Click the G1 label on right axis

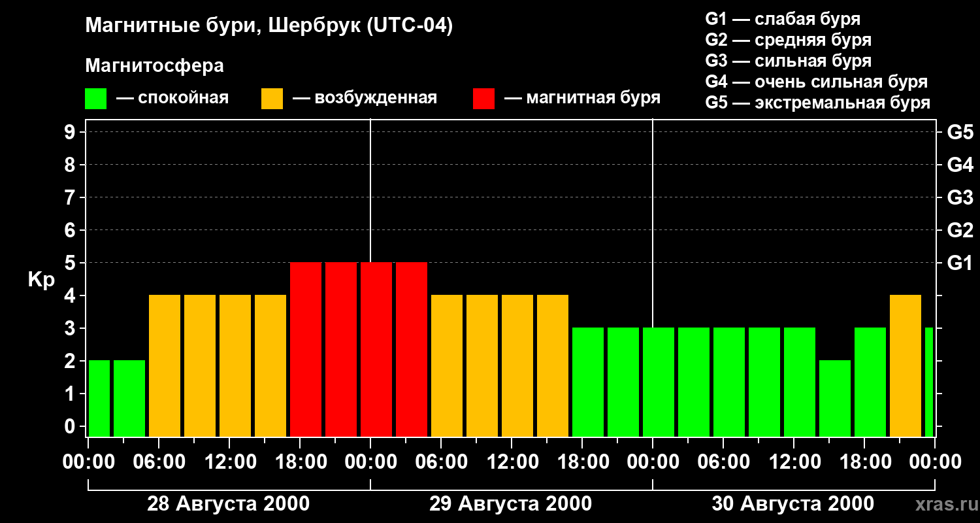[960, 263]
